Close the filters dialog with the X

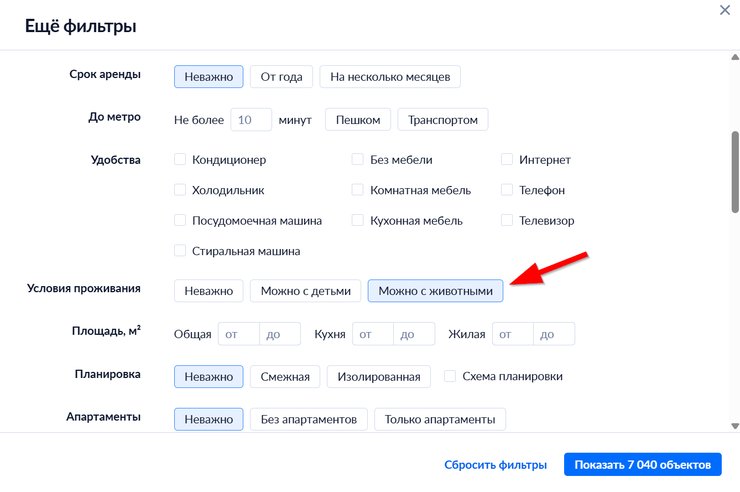[725, 10]
